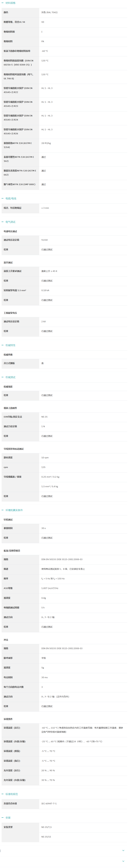Select the test voltage value 2 kV
Image resolution: width=128 pixels, height=868 pixels.
tap(44, 321)
